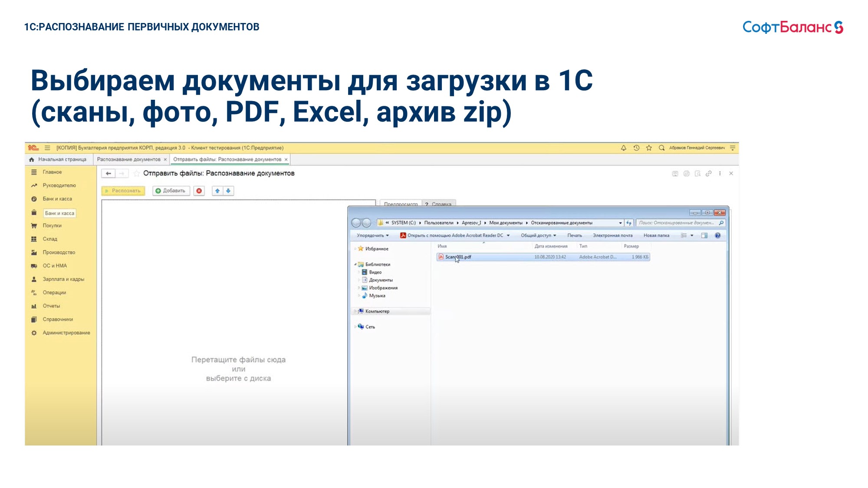The width and height of the screenshot is (868, 488).
Task: Click Новая папка in Explorer toolbar
Action: point(656,236)
